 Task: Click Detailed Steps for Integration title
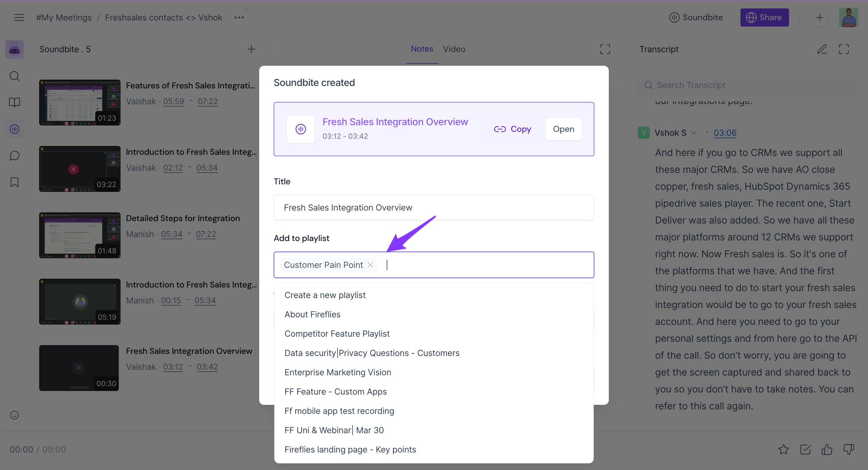[x=183, y=218]
